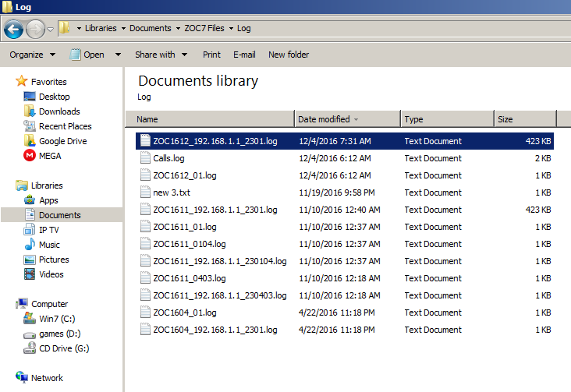Select file ZOC1611_0403.log

[345, 278]
